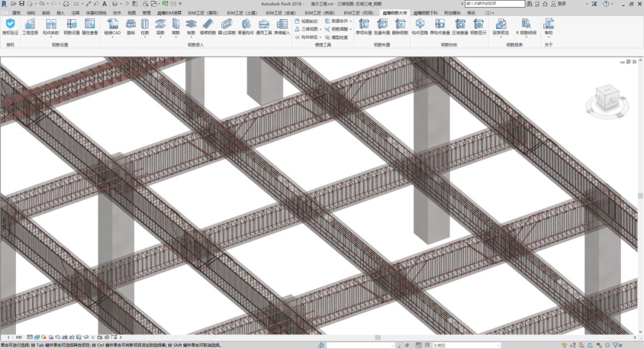Switch to BIM工匠 (土建) tab
Image resolution: width=644 pixels, height=349 pixels.
coord(242,13)
